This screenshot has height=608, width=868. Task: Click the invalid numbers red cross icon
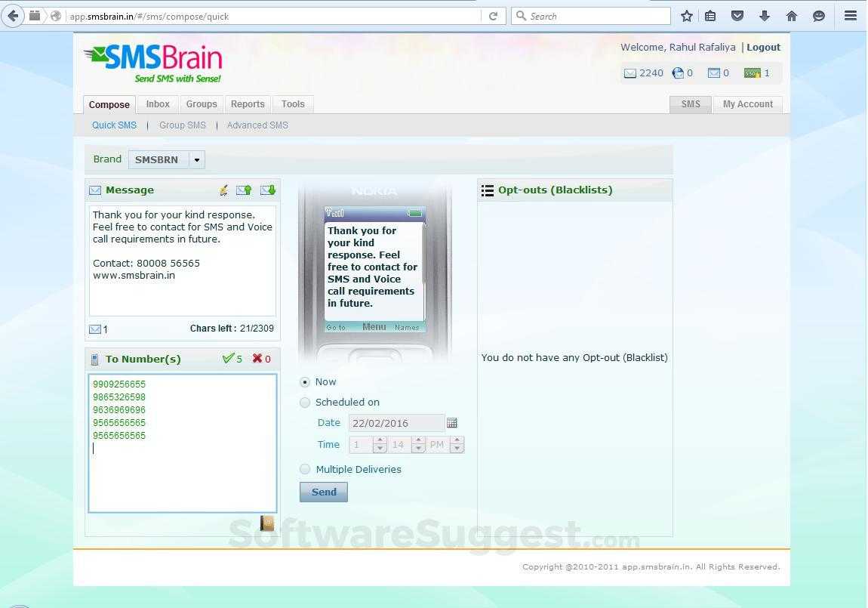(257, 358)
